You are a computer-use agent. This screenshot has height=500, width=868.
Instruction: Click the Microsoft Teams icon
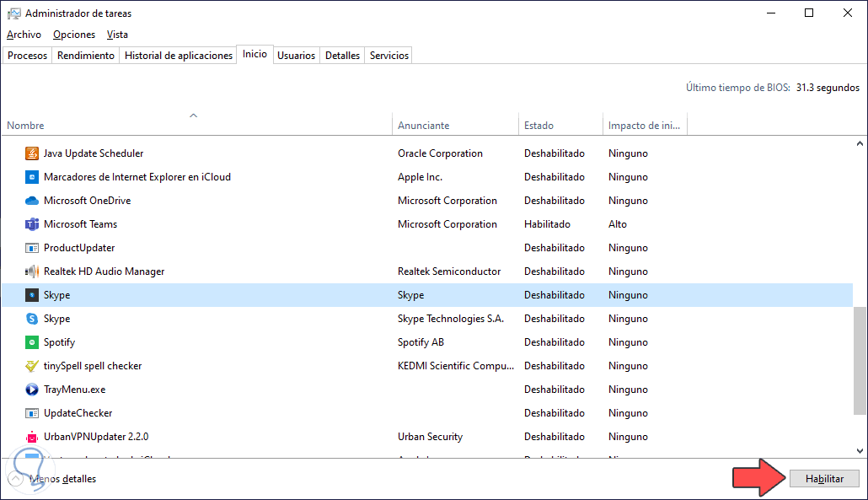click(32, 224)
